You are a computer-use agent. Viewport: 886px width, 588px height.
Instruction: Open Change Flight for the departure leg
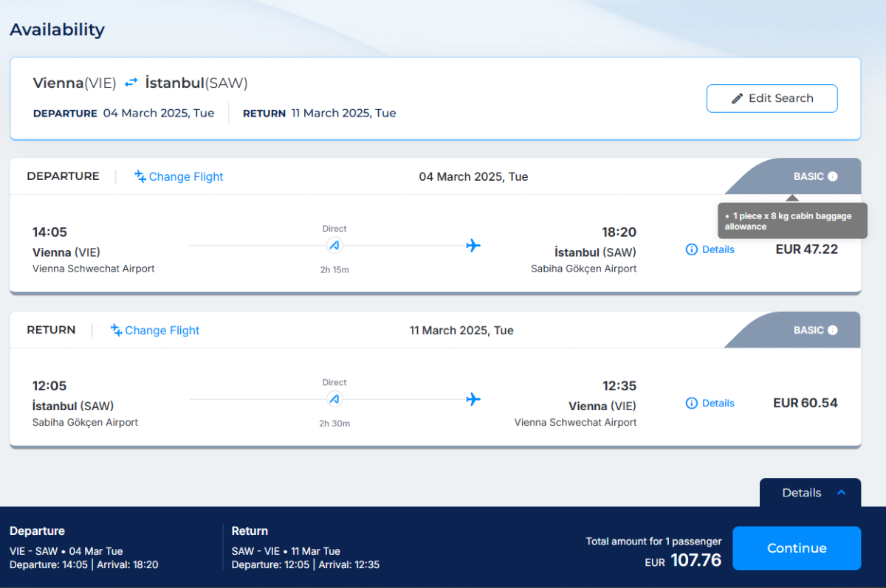click(185, 176)
